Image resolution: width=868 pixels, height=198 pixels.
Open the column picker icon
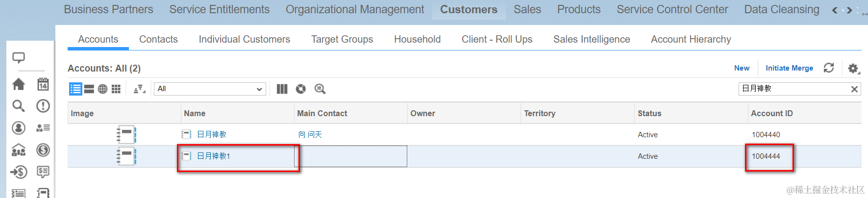[x=282, y=89]
